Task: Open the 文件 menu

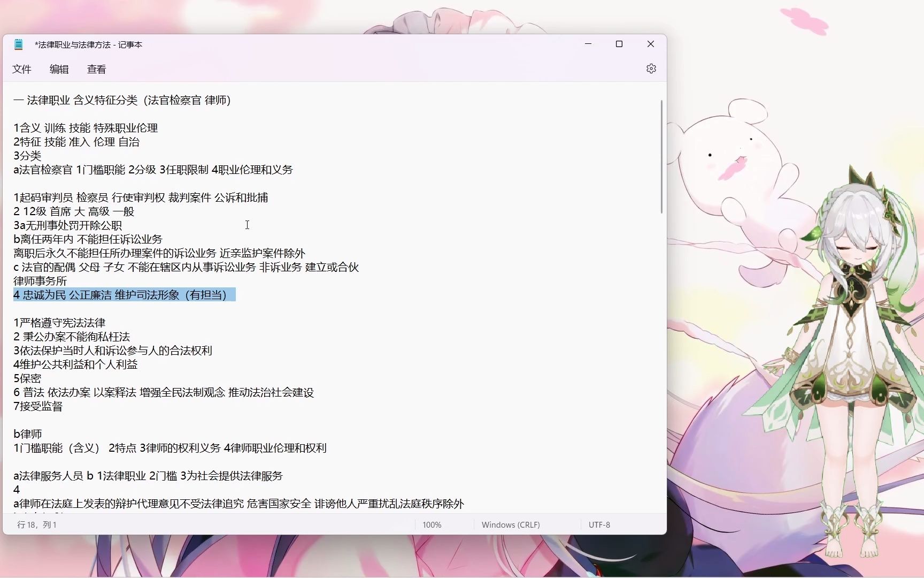Action: tap(22, 69)
